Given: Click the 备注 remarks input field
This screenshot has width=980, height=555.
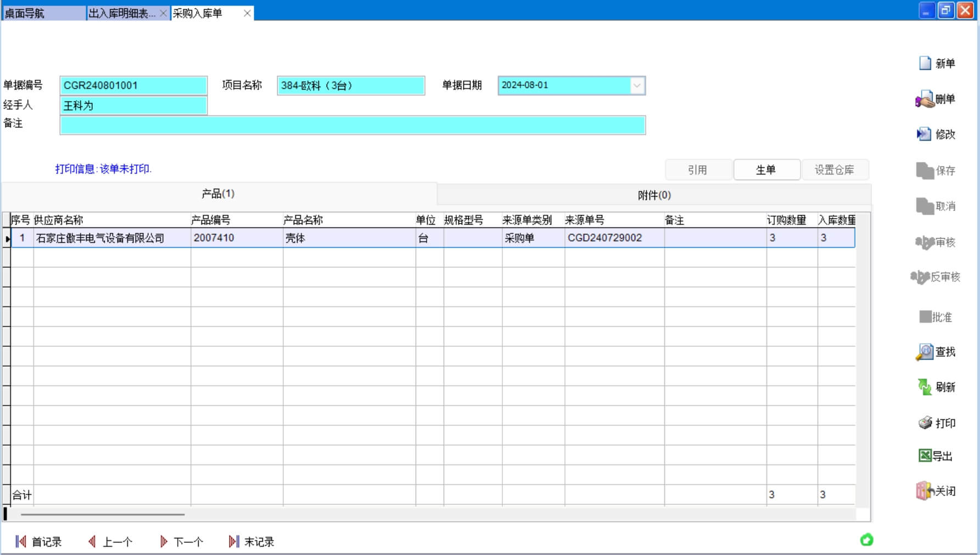Looking at the screenshot, I should [352, 125].
